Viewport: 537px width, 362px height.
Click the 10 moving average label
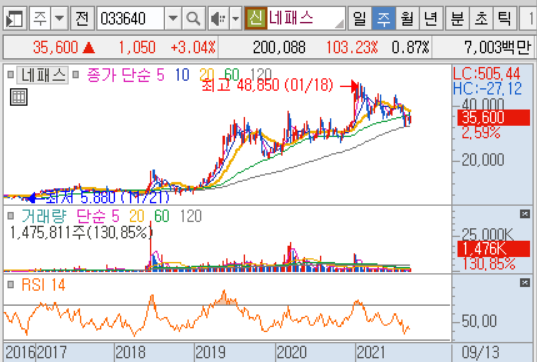[182, 75]
